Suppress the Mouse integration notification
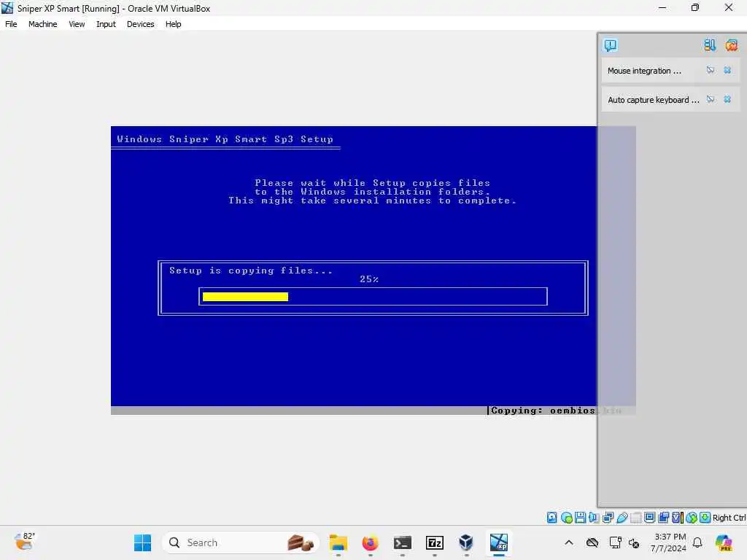The width and height of the screenshot is (747, 560). tap(711, 70)
